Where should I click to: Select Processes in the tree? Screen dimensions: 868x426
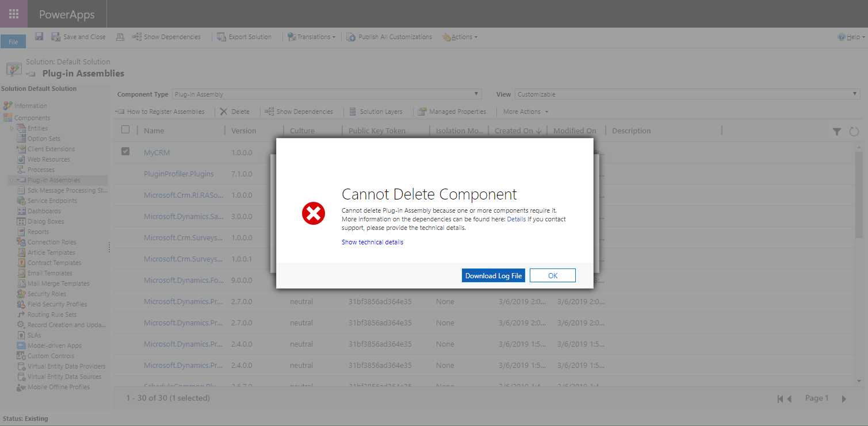(x=41, y=170)
